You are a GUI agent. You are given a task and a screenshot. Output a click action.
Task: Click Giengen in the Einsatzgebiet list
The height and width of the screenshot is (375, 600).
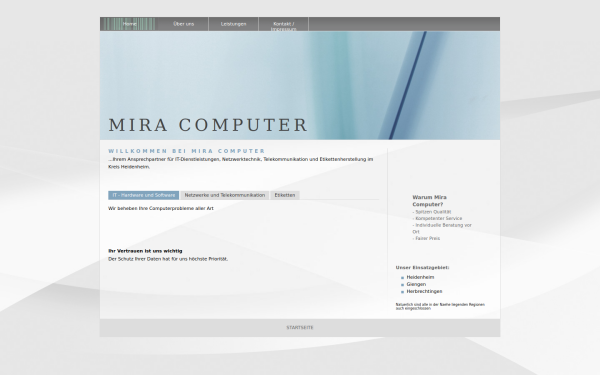pyautogui.click(x=416, y=284)
